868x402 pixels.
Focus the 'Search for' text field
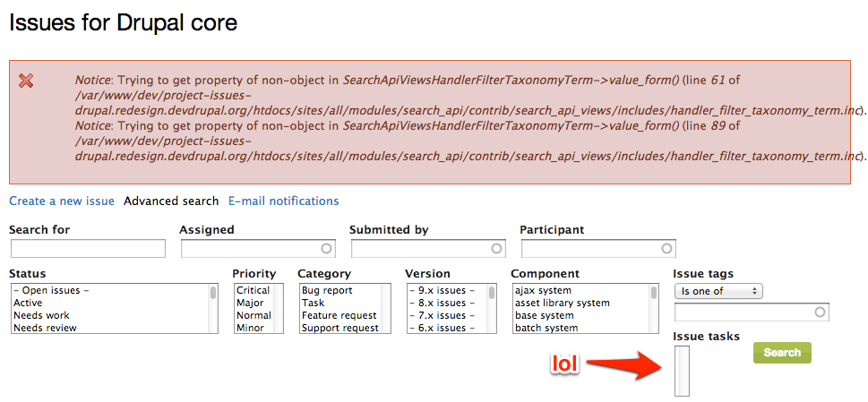(88, 249)
